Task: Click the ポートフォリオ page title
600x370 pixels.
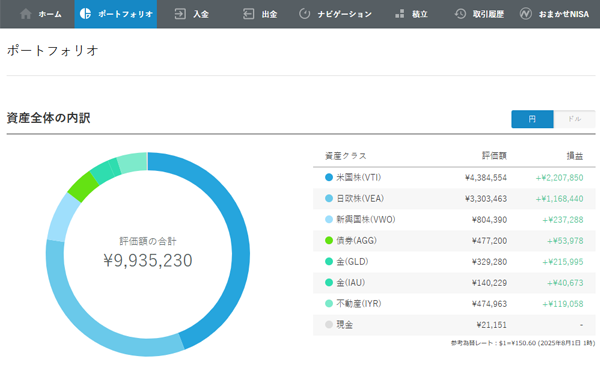Action: [x=53, y=51]
